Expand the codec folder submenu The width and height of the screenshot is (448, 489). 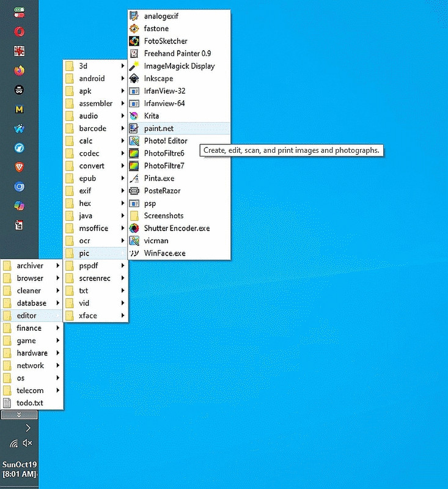(95, 153)
